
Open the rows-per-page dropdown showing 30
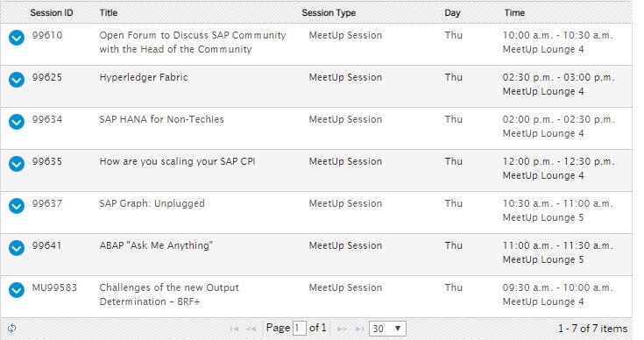[387, 329]
